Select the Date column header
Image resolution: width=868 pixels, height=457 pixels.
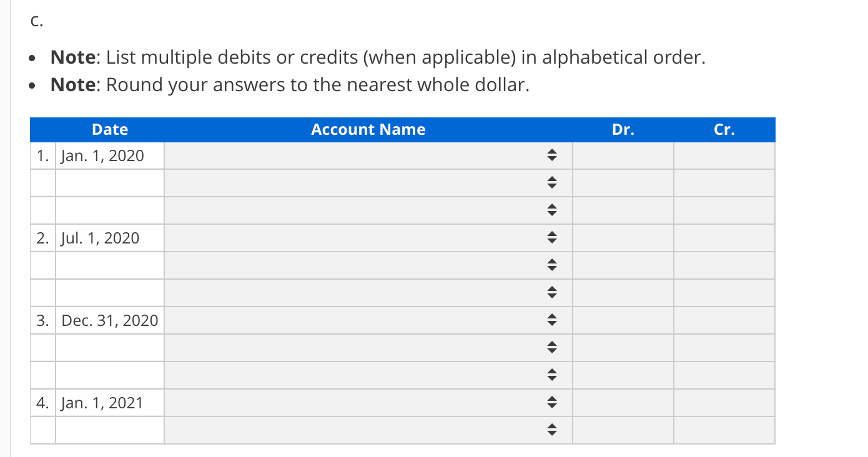tap(109, 129)
